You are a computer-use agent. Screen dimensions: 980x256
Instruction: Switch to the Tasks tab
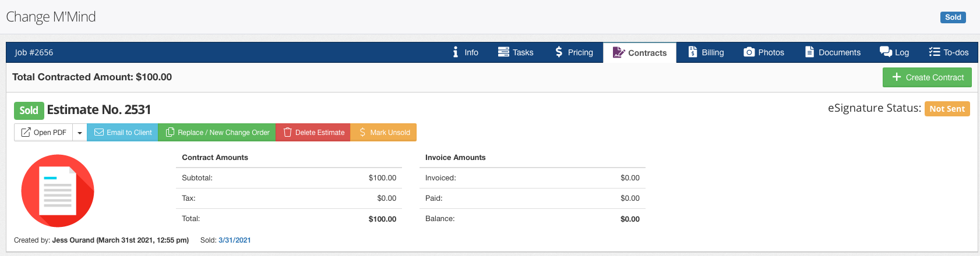pyautogui.click(x=516, y=52)
